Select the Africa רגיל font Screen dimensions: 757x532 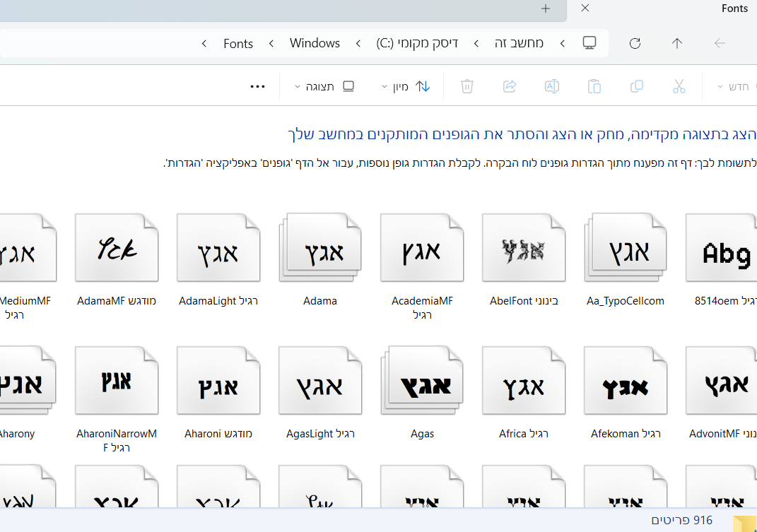[524, 380]
